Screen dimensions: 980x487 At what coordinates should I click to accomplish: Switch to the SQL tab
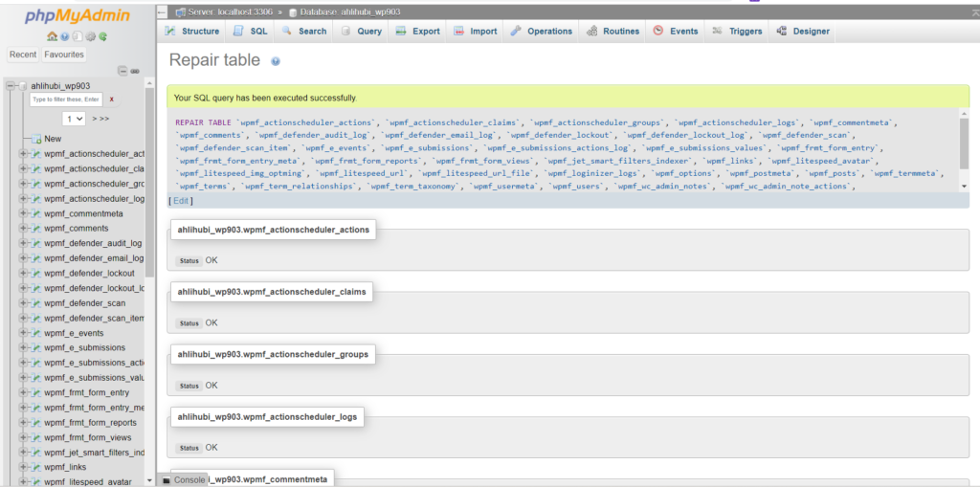pyautogui.click(x=252, y=32)
